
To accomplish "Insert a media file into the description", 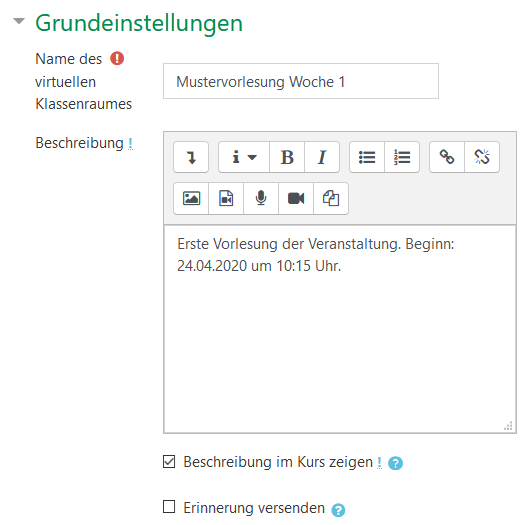I will [x=226, y=198].
